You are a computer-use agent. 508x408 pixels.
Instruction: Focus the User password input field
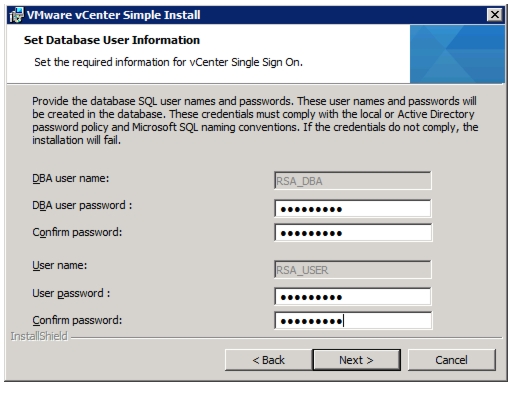click(353, 297)
